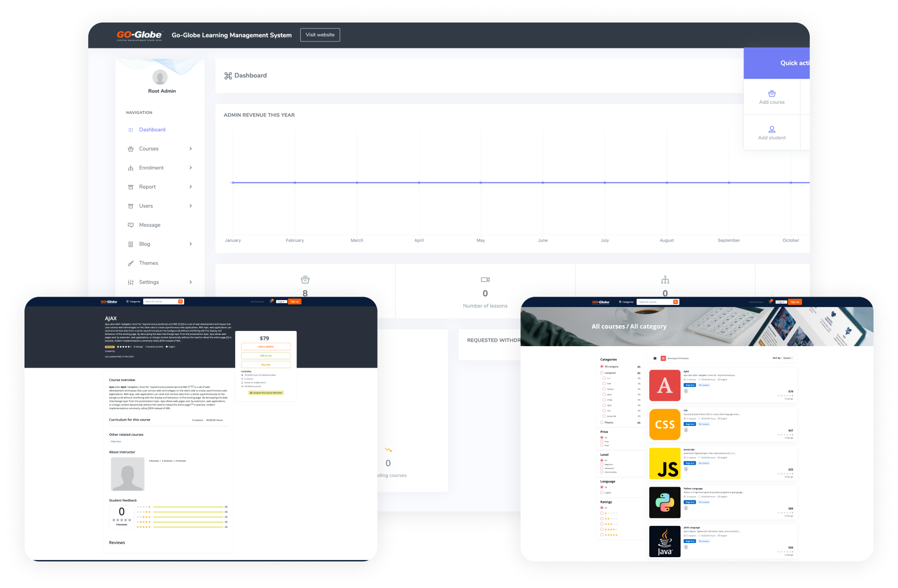Click the Add student quick action icon
898x588 pixels.
[772, 129]
